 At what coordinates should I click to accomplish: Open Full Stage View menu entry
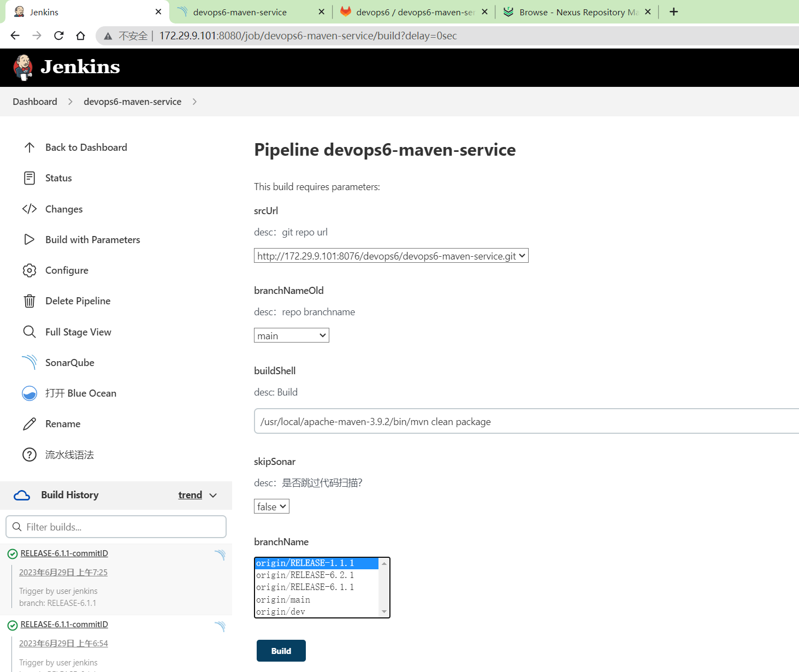pyautogui.click(x=78, y=332)
